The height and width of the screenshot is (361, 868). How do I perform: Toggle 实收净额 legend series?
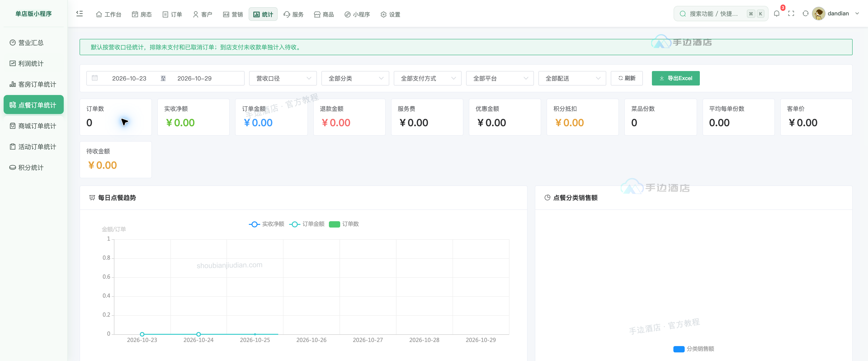[x=267, y=224]
